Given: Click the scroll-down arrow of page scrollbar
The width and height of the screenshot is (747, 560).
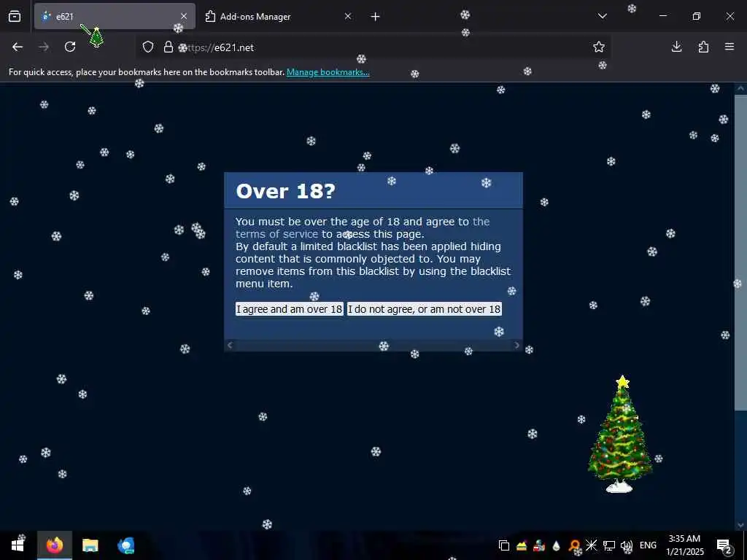Looking at the screenshot, I should click(x=740, y=525).
